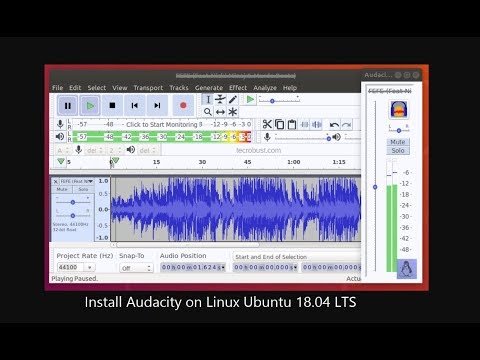Open the audio host dropdown
The height and width of the screenshot is (360, 480).
click(x=63, y=150)
